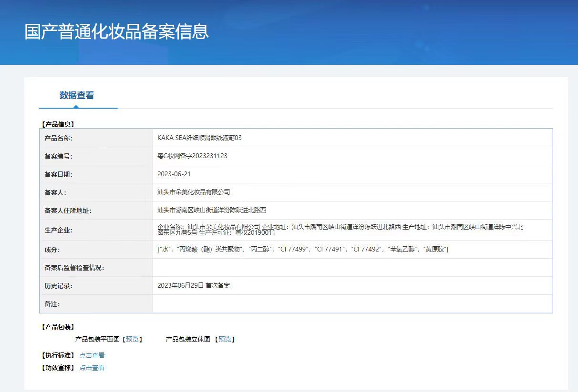
Task: Switch to the 数据查看 tab
Action: click(77, 95)
